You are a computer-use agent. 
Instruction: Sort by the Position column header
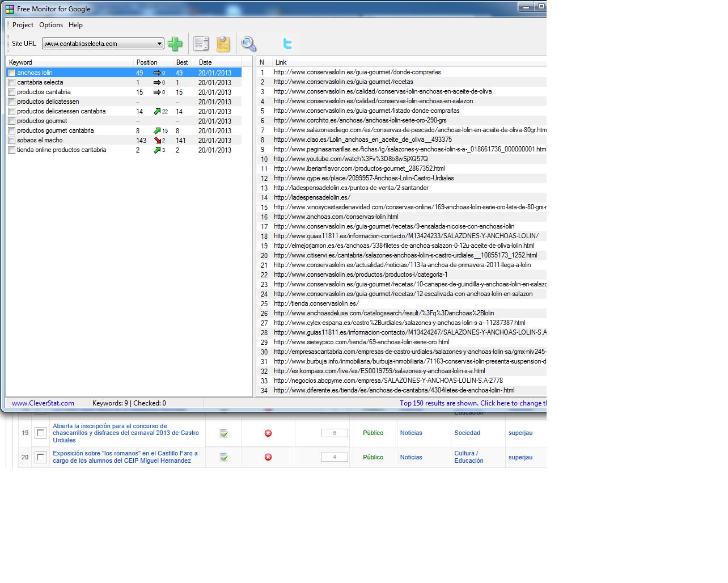(x=154, y=62)
